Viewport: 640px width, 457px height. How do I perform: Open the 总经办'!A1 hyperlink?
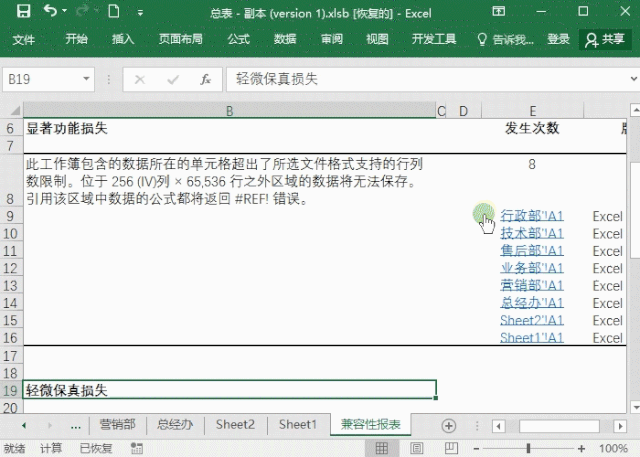(x=532, y=303)
